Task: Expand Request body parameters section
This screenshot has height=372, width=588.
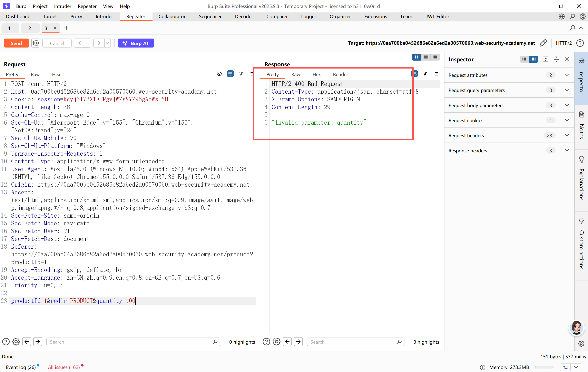Action: (509, 105)
